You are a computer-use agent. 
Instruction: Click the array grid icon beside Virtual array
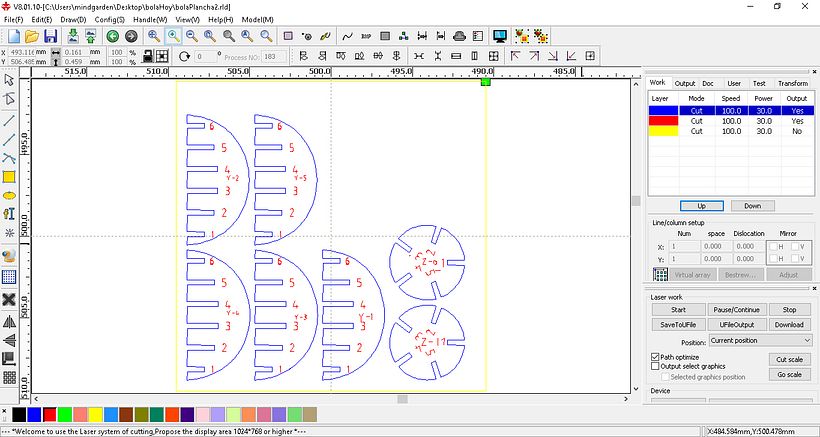coord(660,274)
